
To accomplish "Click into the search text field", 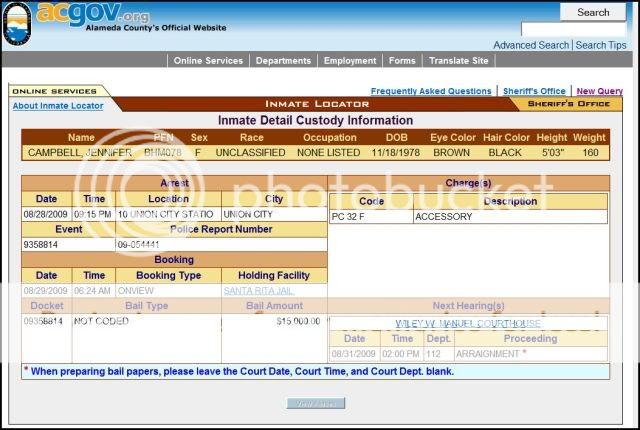I will click(x=573, y=30).
